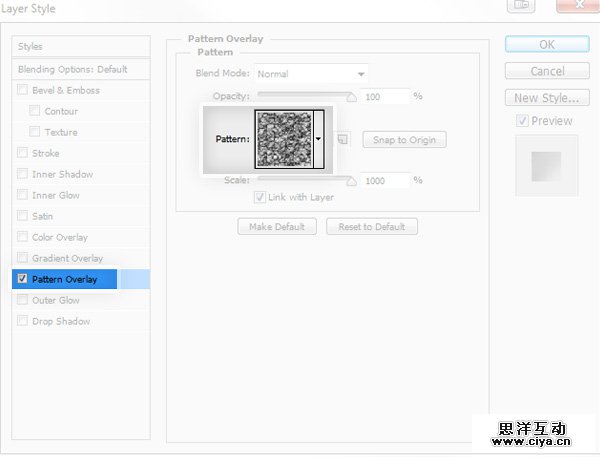Open the pattern picker dropdown arrow
This screenshot has height=457, width=600.
tap(319, 139)
